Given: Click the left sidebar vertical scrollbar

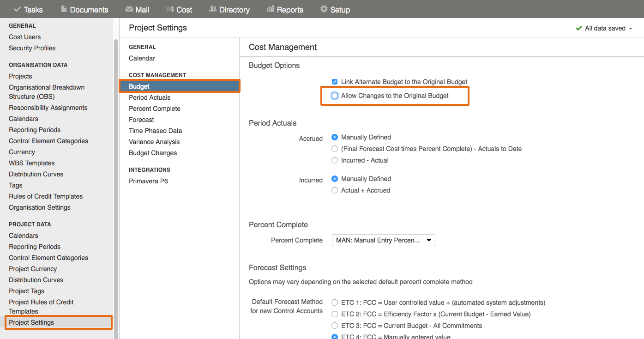Looking at the screenshot, I should coord(116,185).
